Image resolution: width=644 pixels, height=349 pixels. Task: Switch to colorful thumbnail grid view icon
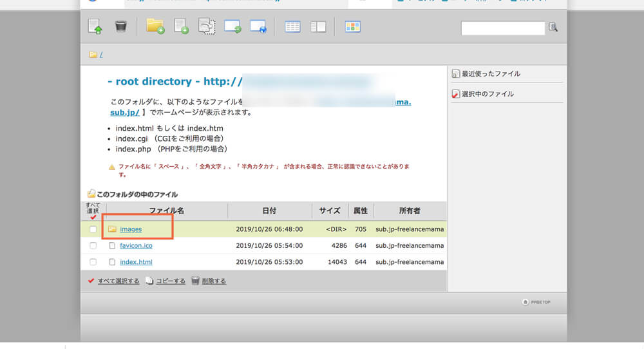pyautogui.click(x=353, y=26)
